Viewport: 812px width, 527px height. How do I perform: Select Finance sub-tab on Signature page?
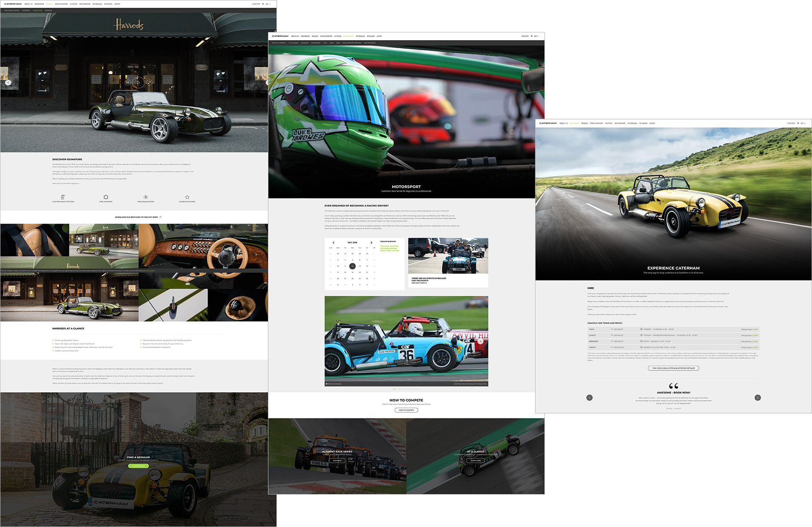48,10
